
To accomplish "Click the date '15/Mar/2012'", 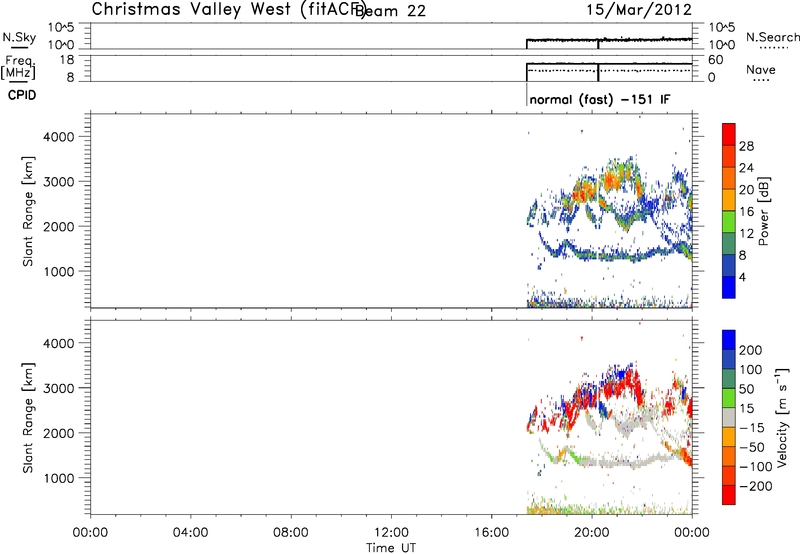I will (639, 10).
